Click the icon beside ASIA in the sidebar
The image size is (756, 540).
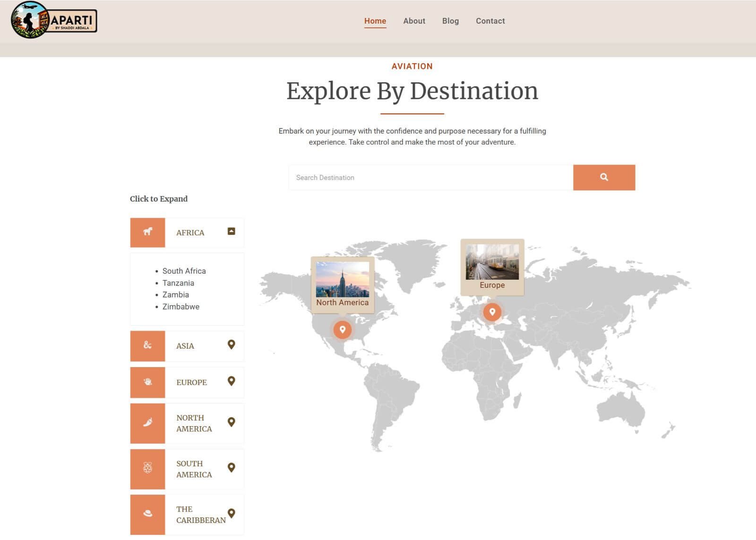(147, 346)
